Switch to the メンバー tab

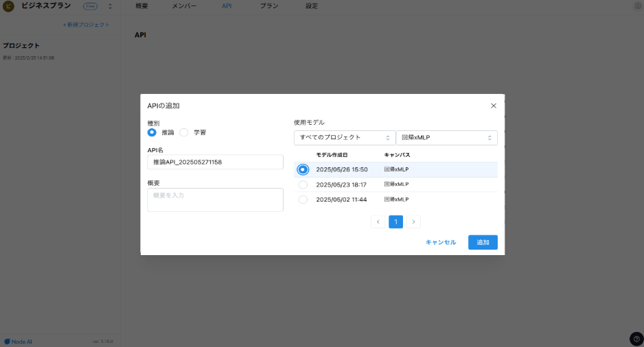[x=183, y=5]
